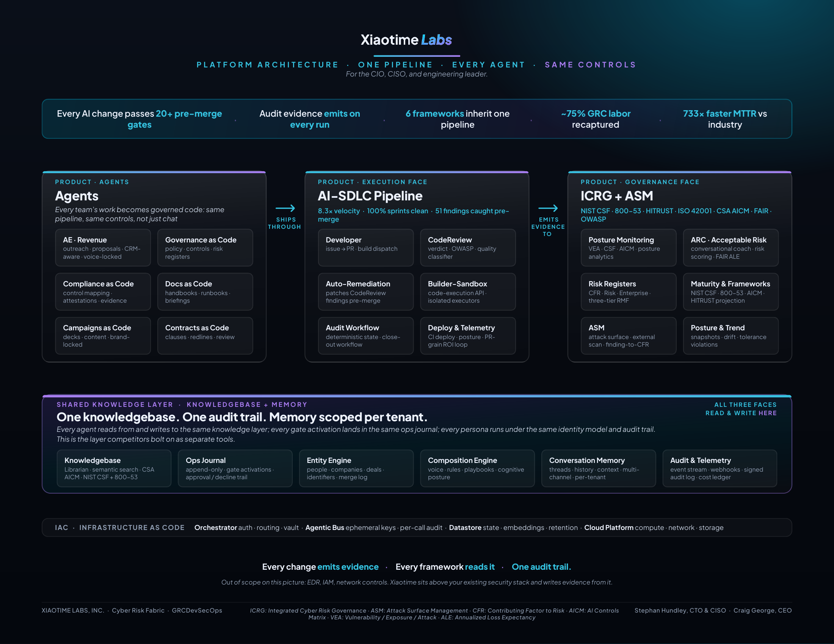This screenshot has width=834, height=644.
Task: Click "One audit trail." tagline
Action: [541, 567]
